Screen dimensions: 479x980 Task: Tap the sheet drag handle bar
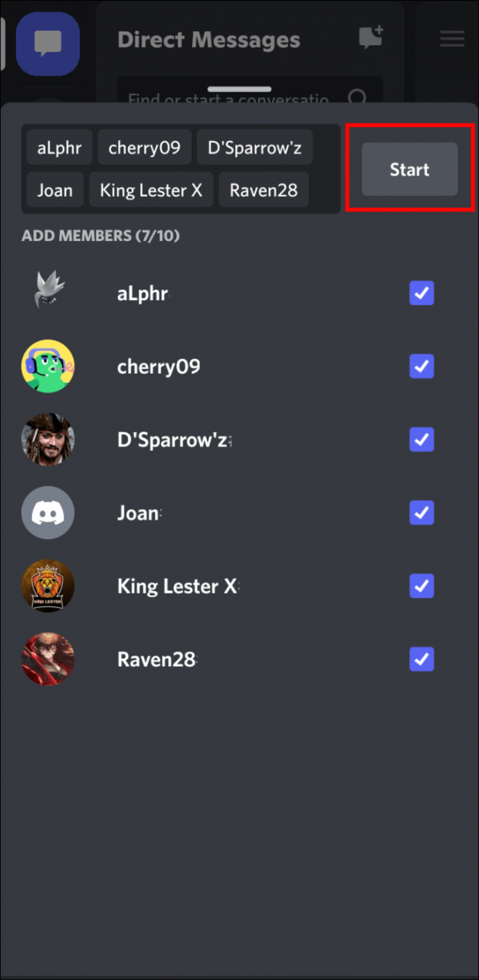[x=239, y=90]
